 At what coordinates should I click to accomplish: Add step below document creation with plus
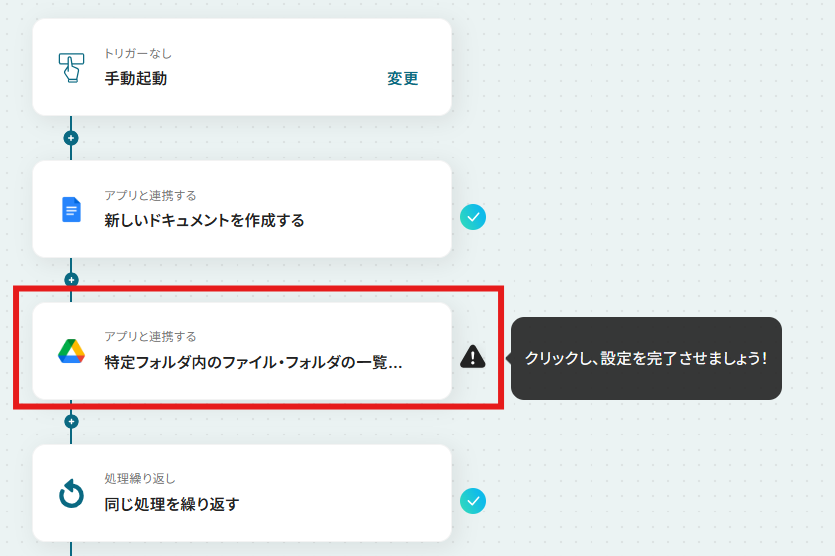coord(71,280)
